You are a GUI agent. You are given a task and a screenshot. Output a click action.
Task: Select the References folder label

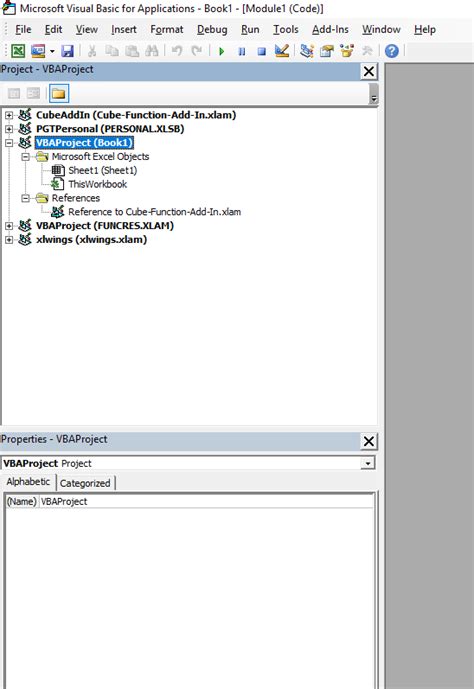(x=76, y=198)
